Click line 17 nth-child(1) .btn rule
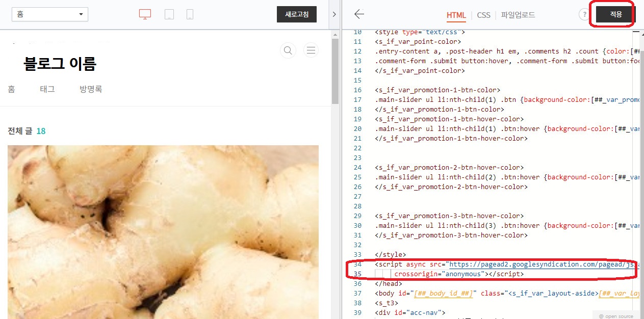The height and width of the screenshot is (319, 644). coord(507,99)
